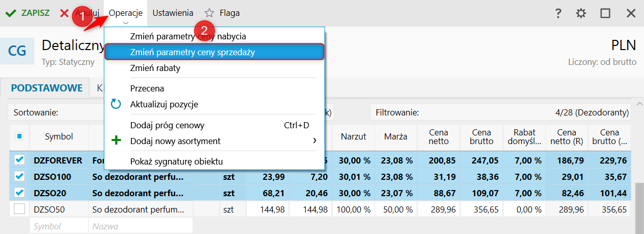This screenshot has width=644, height=234.
Task: Click the green plus Dodaj nowy asortyment icon
Action: pos(116,141)
